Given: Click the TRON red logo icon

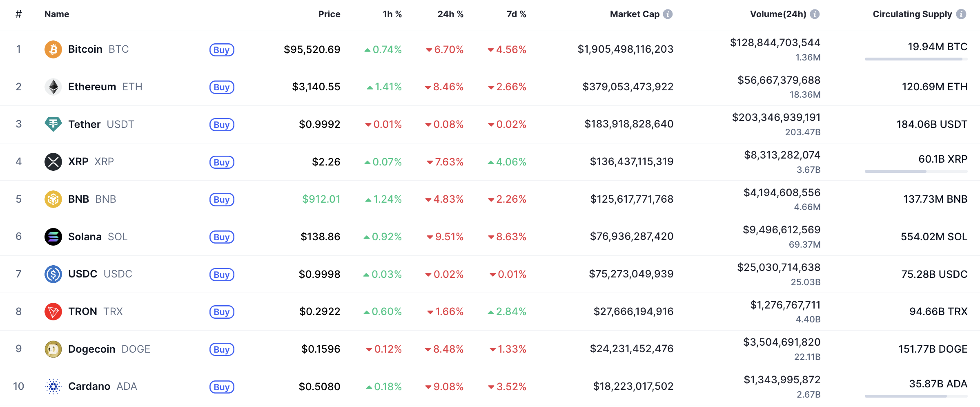Looking at the screenshot, I should point(53,312).
